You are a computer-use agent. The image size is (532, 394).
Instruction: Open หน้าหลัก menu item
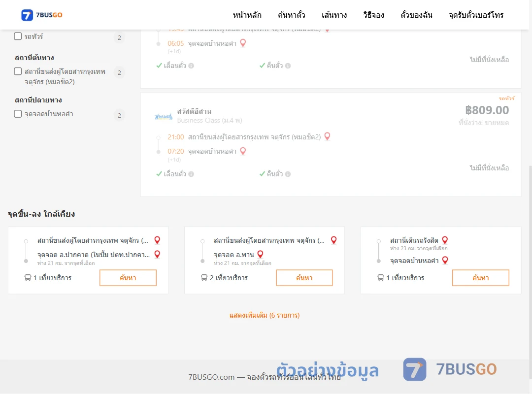247,15
